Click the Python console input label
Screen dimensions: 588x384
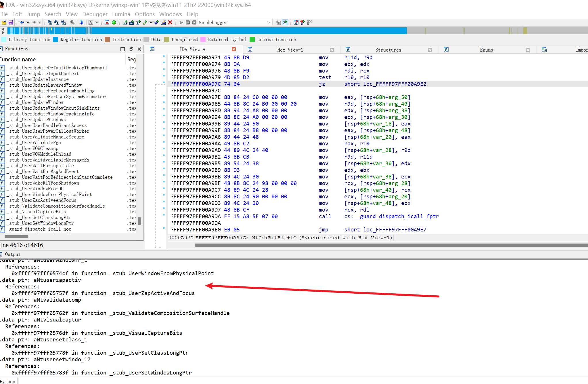(x=8, y=381)
